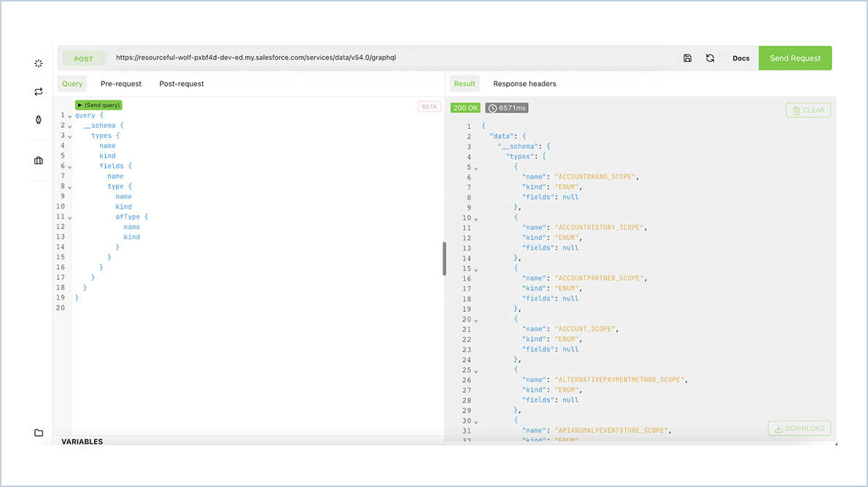Click the watch icon in left sidebar
Image resolution: width=868 pixels, height=487 pixels.
[x=39, y=120]
